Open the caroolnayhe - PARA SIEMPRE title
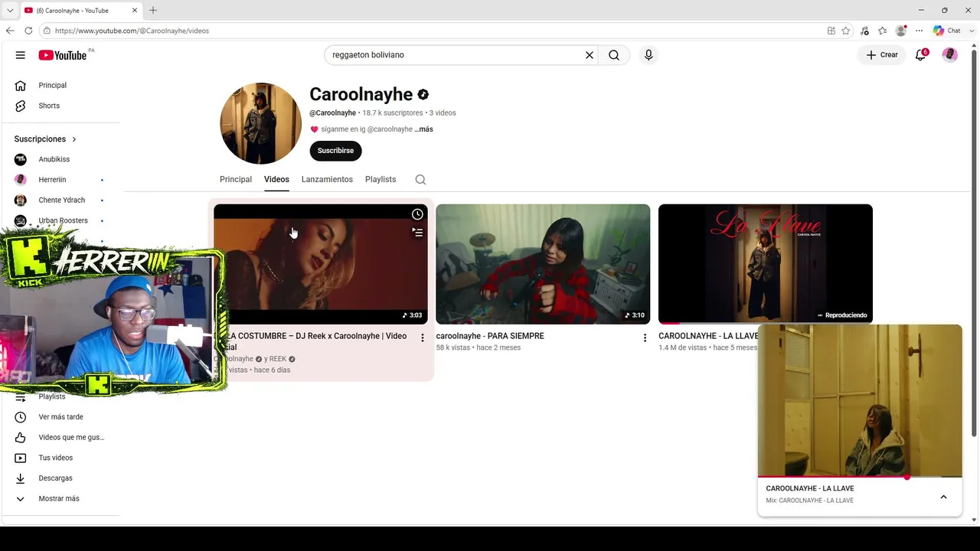The image size is (980, 551). click(x=490, y=336)
